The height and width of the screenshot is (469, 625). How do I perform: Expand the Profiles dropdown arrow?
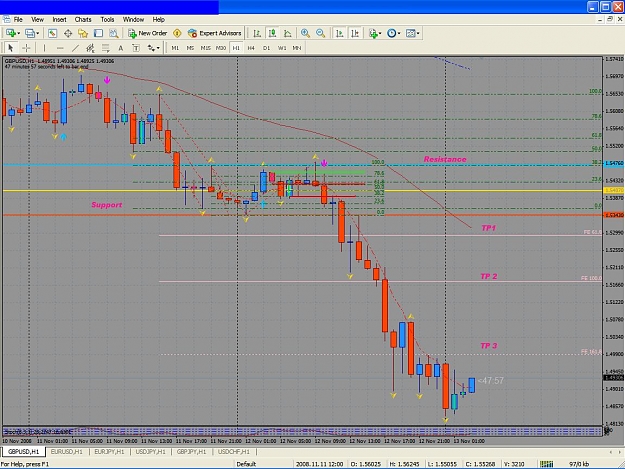pos(37,33)
